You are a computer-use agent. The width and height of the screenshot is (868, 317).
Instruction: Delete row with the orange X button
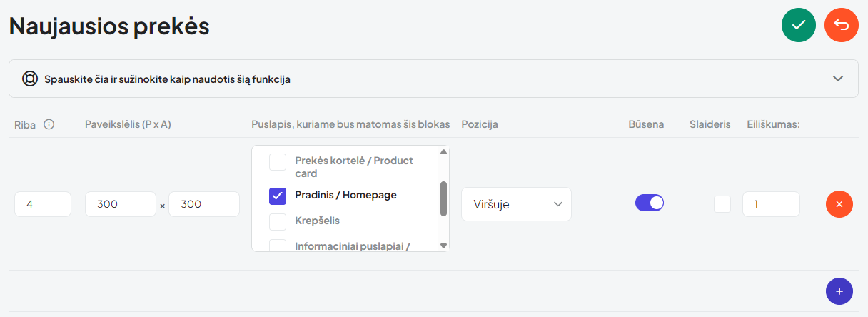tap(839, 204)
